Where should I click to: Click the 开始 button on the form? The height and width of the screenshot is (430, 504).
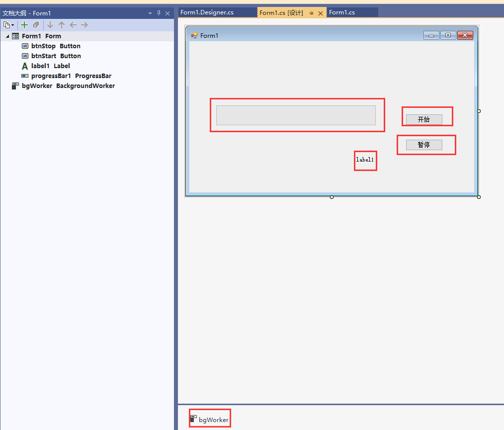click(424, 119)
